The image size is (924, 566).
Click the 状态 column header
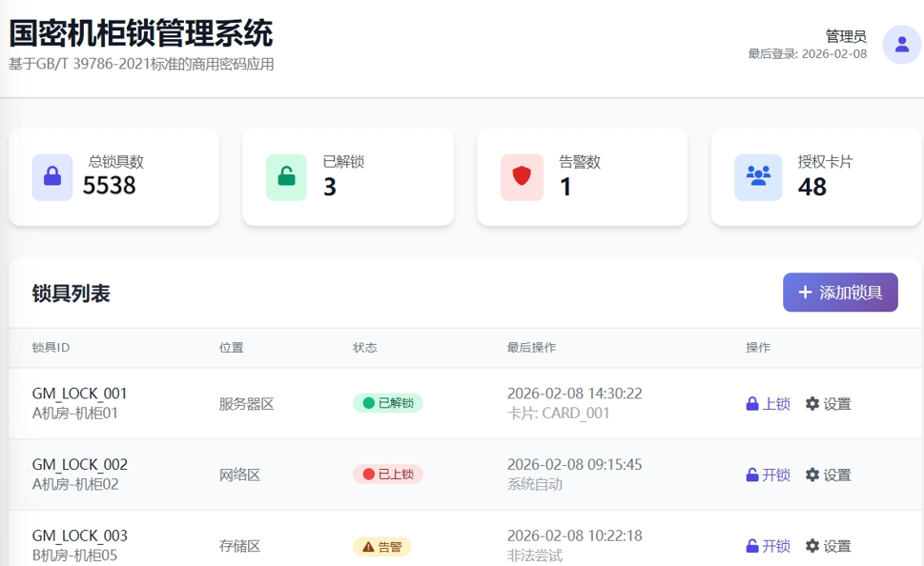click(x=365, y=348)
